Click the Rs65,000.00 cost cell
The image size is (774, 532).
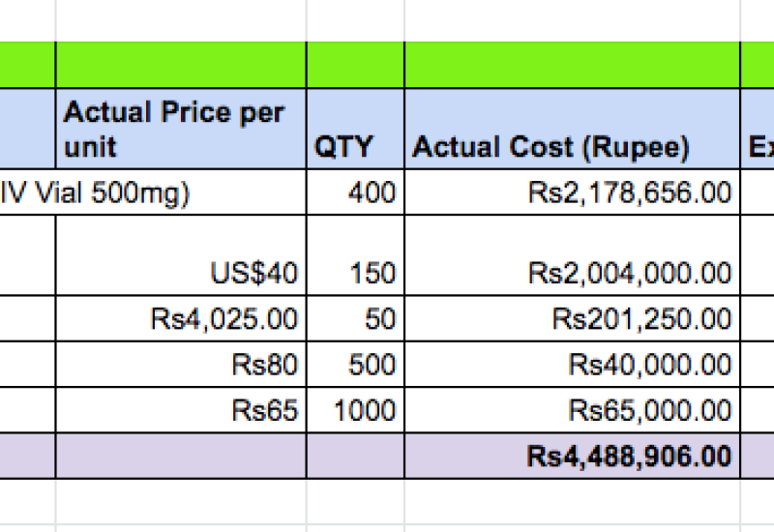(x=572, y=410)
